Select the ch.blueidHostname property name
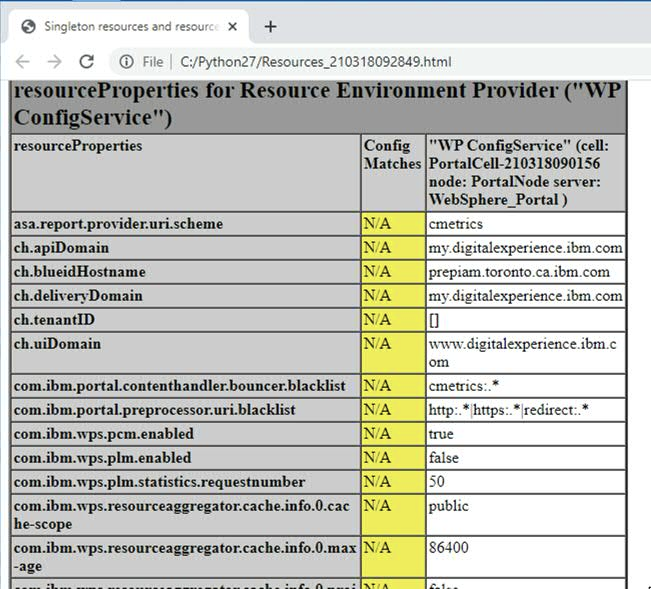This screenshot has height=589, width=651. pyautogui.click(x=80, y=272)
